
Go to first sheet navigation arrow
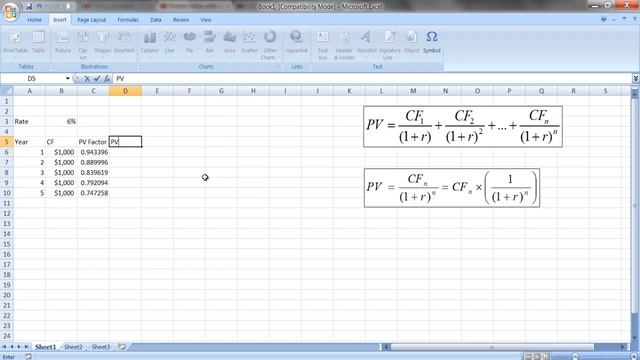[x=4, y=347]
